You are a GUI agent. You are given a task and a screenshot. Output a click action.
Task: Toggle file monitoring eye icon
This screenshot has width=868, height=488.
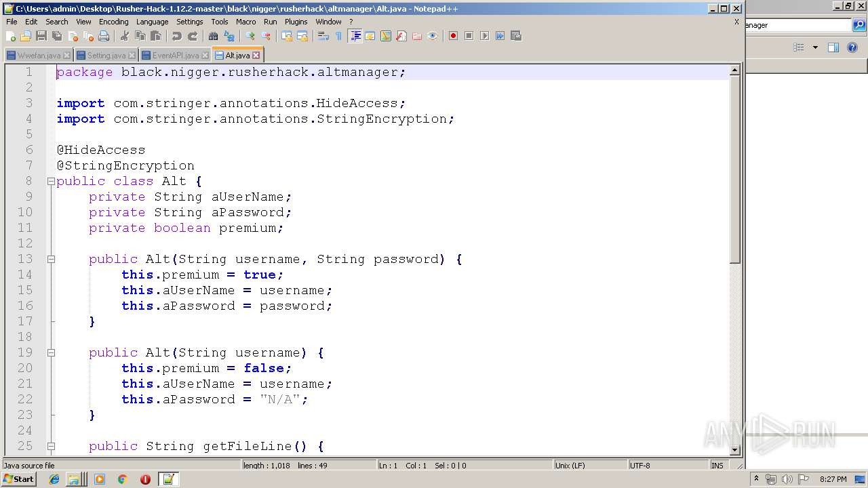coord(433,36)
